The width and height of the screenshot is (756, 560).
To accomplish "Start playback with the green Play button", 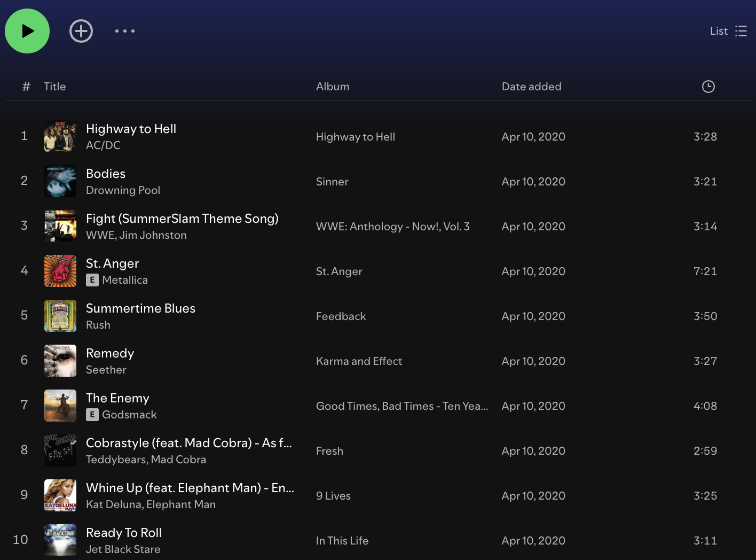I will click(27, 31).
